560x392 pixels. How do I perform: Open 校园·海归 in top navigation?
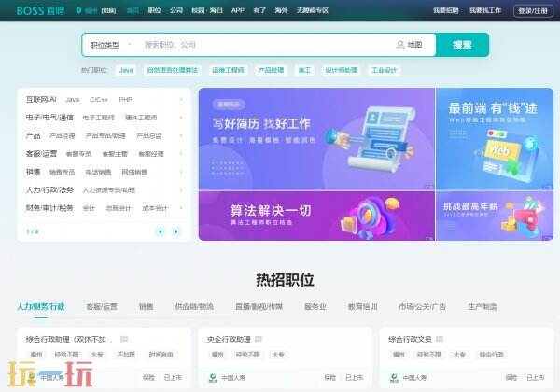coord(207,10)
